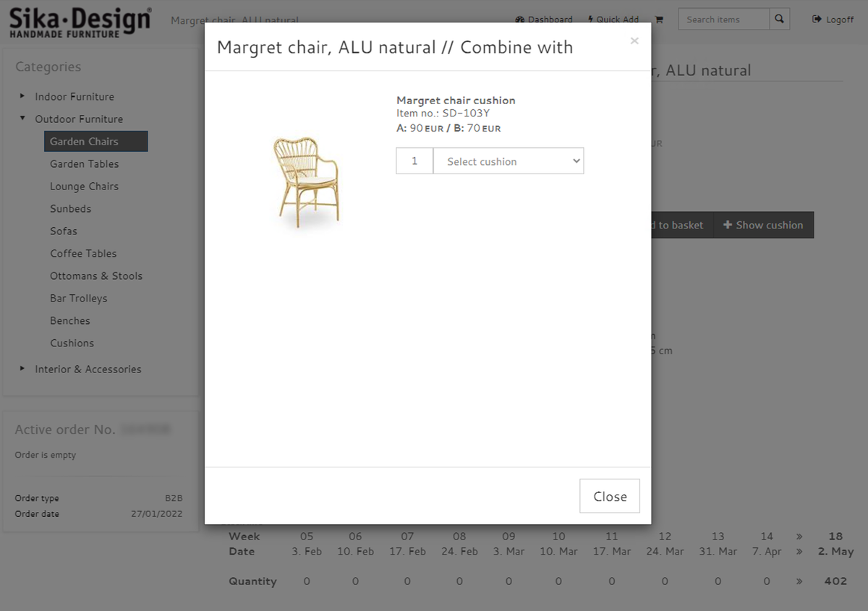Click the Search items field
Viewport: 868px width, 611px height.
click(723, 20)
